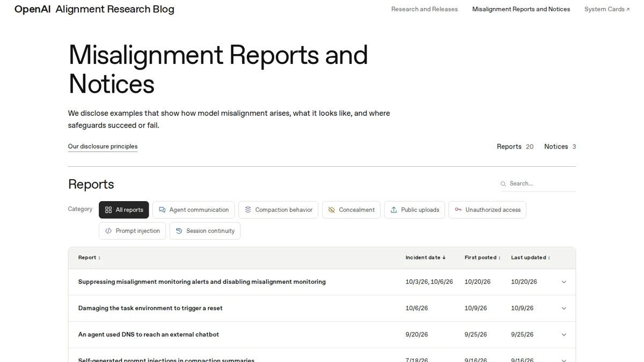The image size is (644, 362).
Task: Filter by Concealment category
Action: click(x=352, y=210)
